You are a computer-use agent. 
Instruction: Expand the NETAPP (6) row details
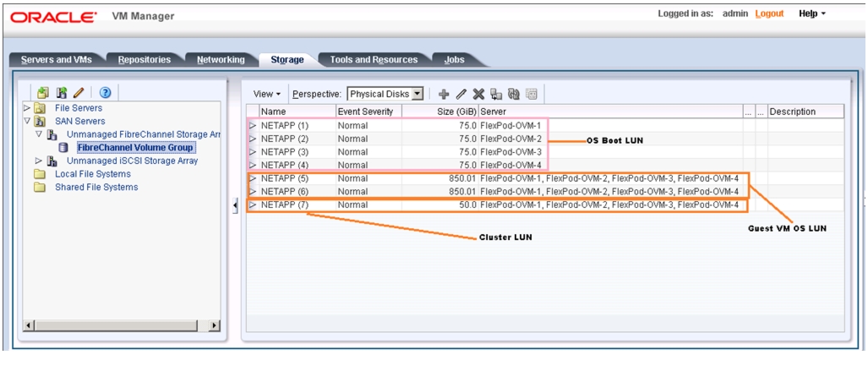[253, 192]
